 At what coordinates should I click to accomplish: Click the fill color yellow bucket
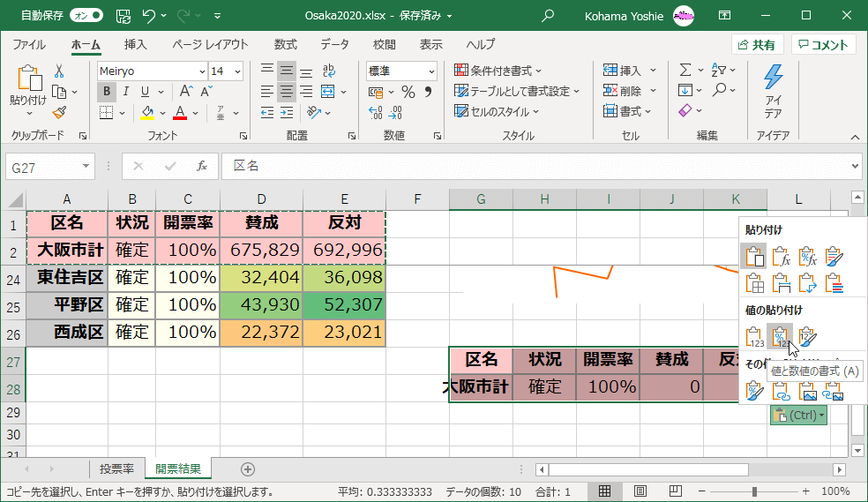(x=147, y=112)
